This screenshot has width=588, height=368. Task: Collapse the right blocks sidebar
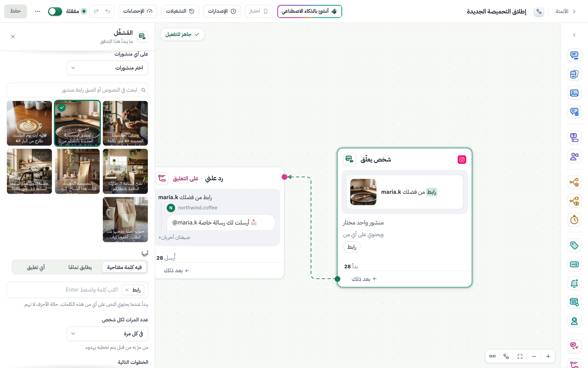(574, 35)
